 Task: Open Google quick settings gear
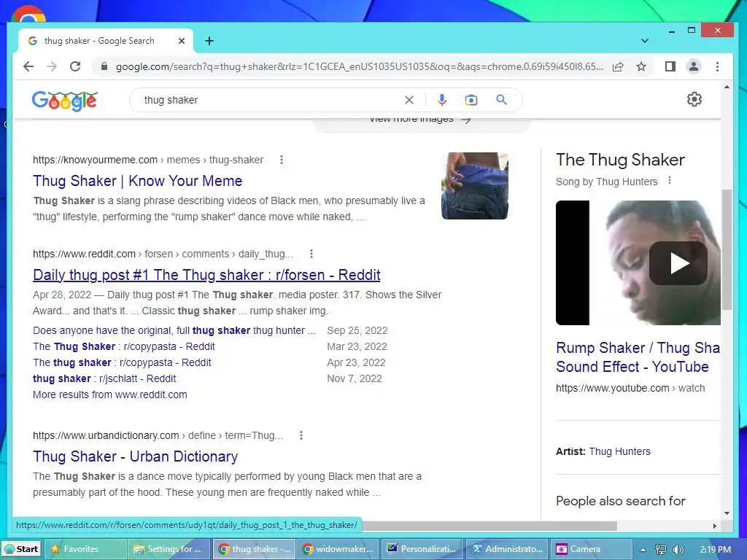tap(694, 99)
